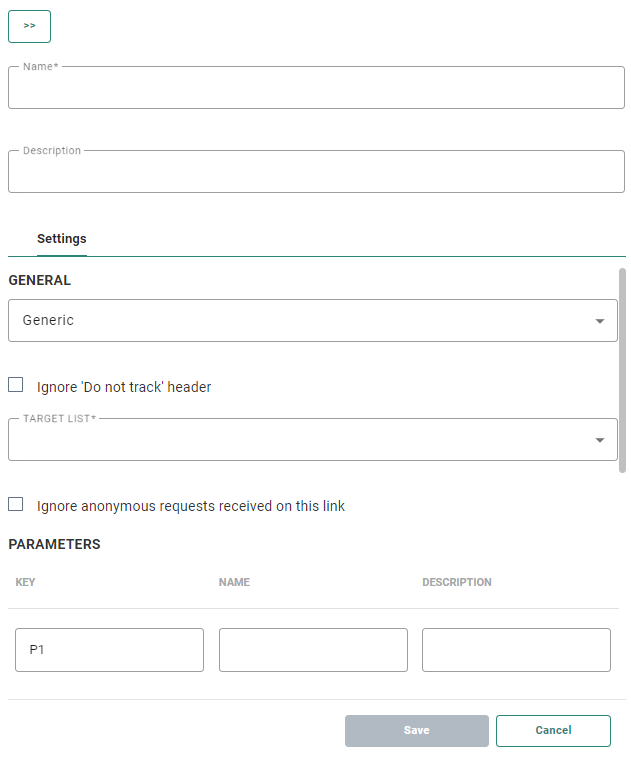Click the parameter DESCRIPTION input in P1 row
This screenshot has width=631, height=758.
516,650
